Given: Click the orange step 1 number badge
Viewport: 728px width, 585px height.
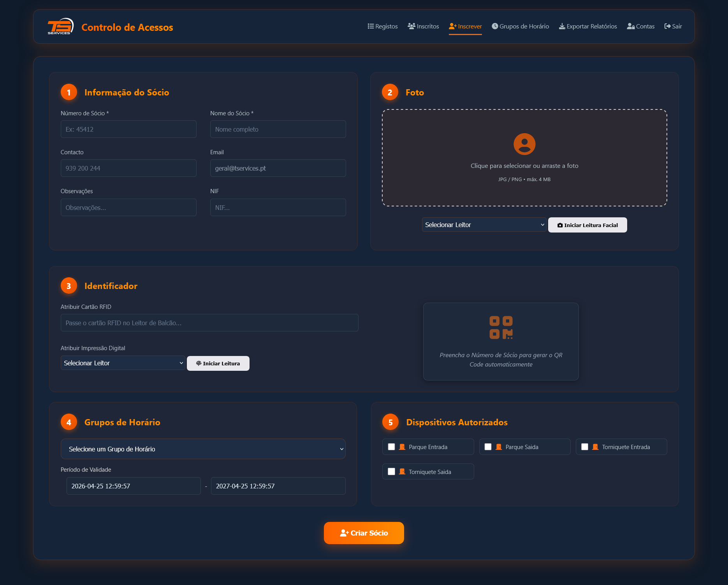Looking at the screenshot, I should [69, 92].
